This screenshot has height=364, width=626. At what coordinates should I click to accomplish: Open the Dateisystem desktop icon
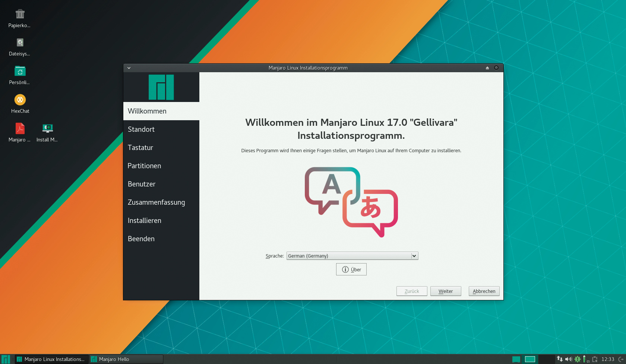[x=20, y=42]
